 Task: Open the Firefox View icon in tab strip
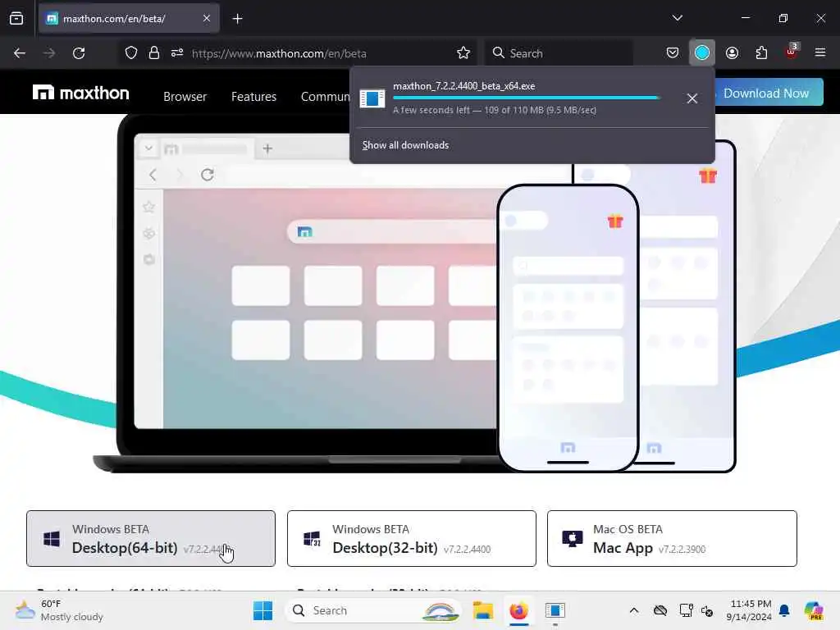(x=16, y=18)
